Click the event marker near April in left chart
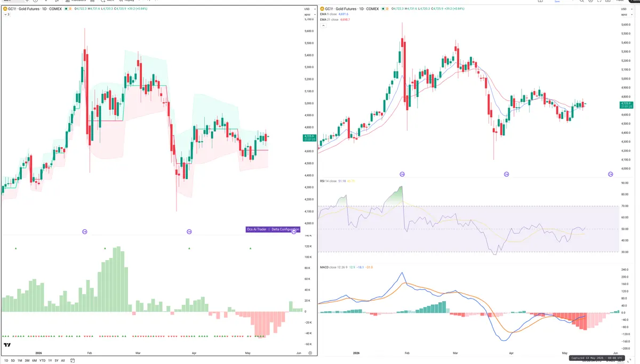Viewport: 640px width, 364px height. point(189,231)
